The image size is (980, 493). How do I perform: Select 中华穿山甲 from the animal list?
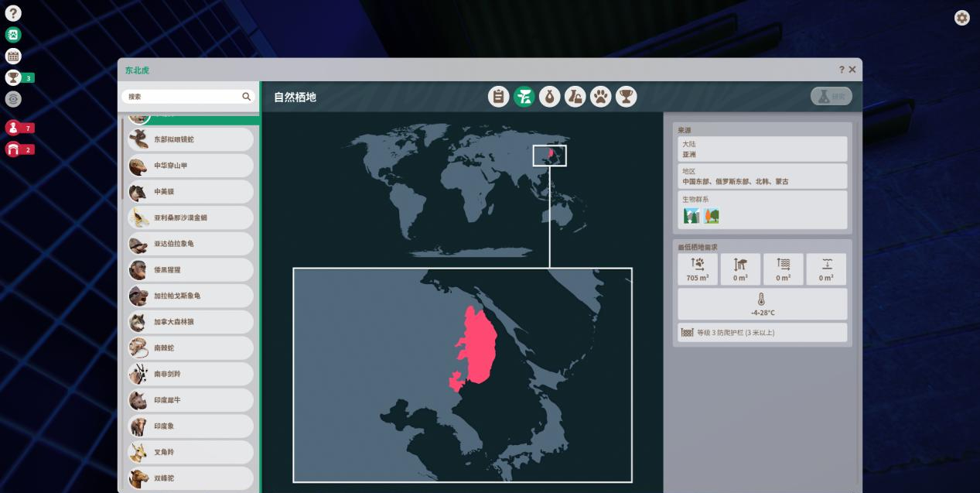coord(190,166)
